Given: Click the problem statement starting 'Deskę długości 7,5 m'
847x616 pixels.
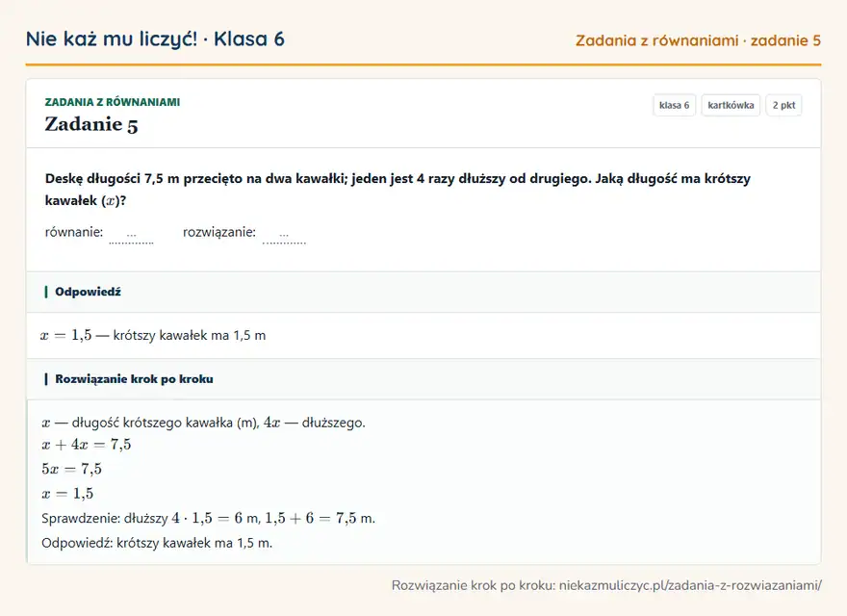Looking at the screenshot, I should (x=398, y=190).
